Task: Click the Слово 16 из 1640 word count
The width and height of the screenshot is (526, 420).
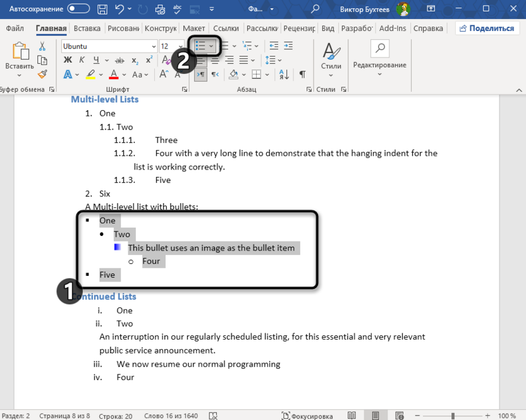Action: [171, 416]
